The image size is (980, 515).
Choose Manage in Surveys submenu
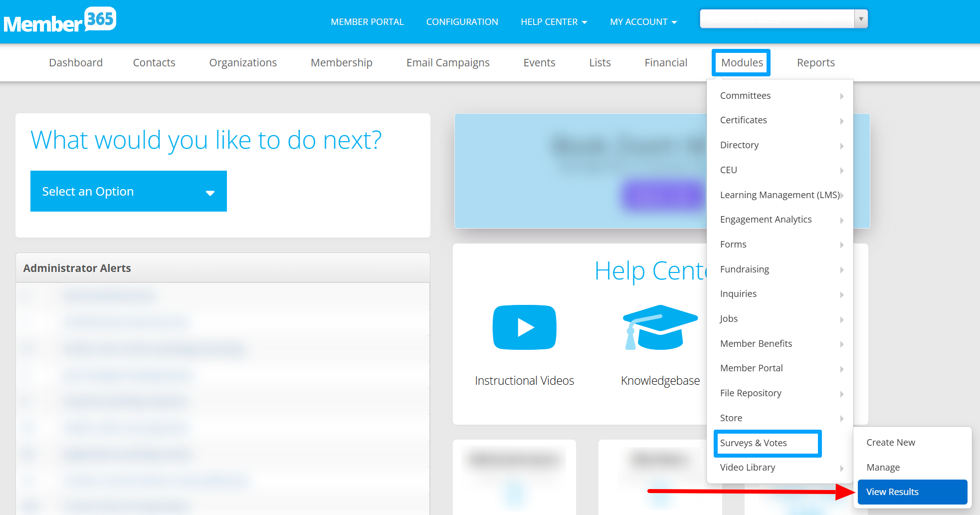click(x=913, y=468)
